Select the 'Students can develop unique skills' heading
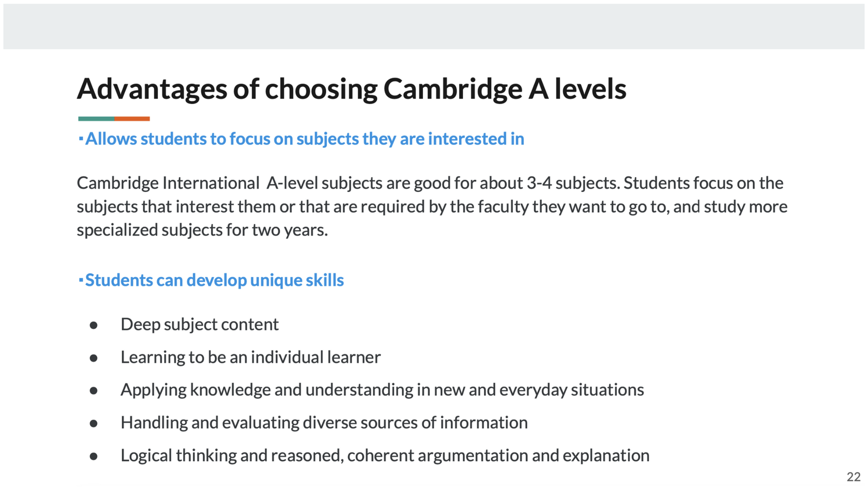Image resolution: width=868 pixels, height=491 pixels. pyautogui.click(x=214, y=280)
